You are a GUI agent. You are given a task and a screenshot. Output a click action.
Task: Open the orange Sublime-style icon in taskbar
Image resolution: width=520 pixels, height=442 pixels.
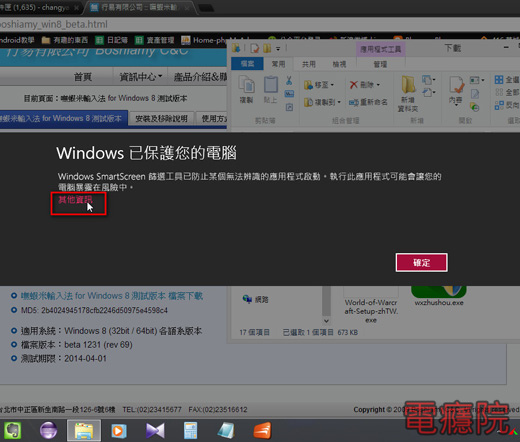262,430
